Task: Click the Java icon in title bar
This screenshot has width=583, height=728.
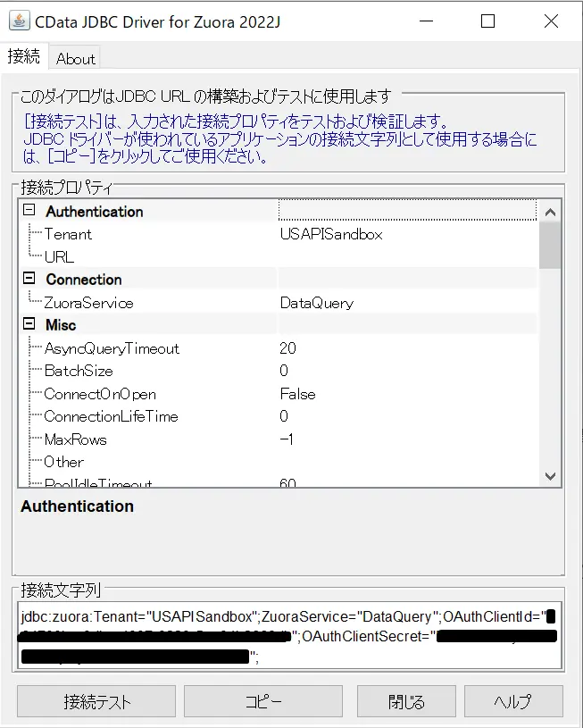Action: tap(19, 21)
